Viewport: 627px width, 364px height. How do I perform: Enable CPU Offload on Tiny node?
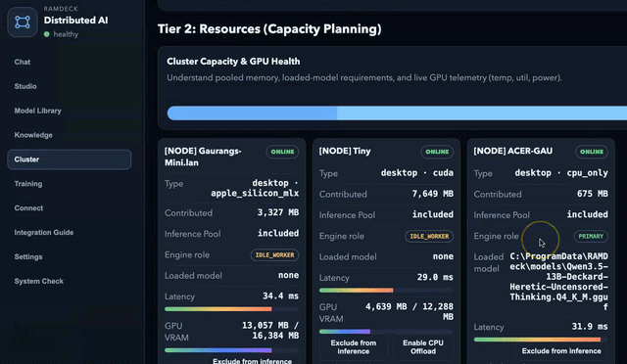423,347
